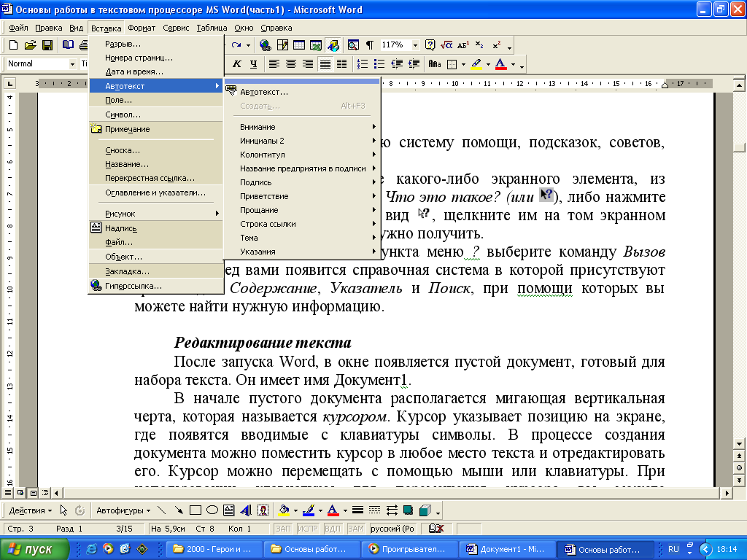The image size is (747, 560).
Task: Open the Файл menu
Action: pos(18,28)
